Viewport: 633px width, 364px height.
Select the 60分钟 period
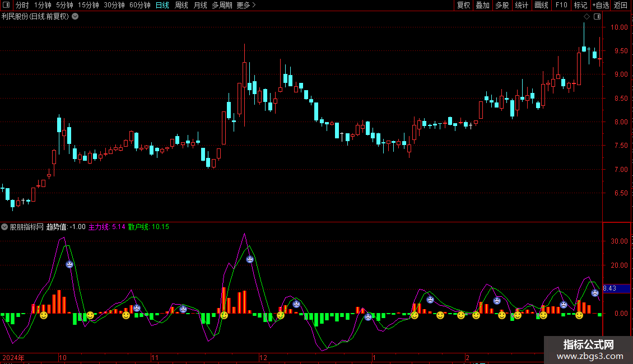[140, 5]
